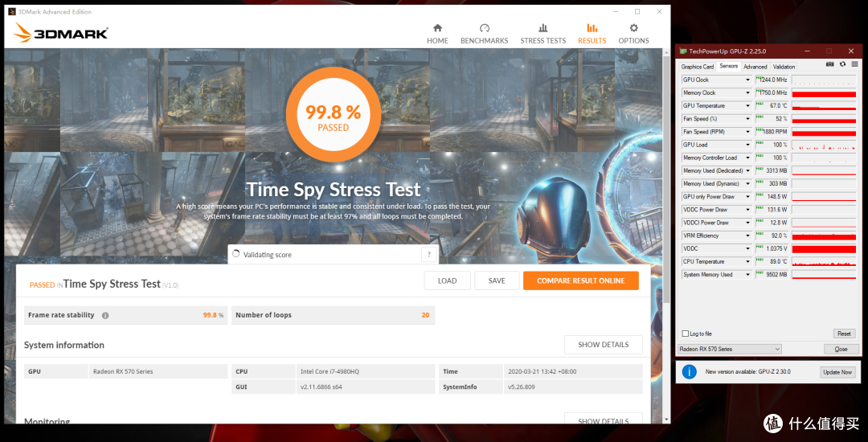Show details for Monitoring section
This screenshot has width=868, height=442.
(x=604, y=418)
